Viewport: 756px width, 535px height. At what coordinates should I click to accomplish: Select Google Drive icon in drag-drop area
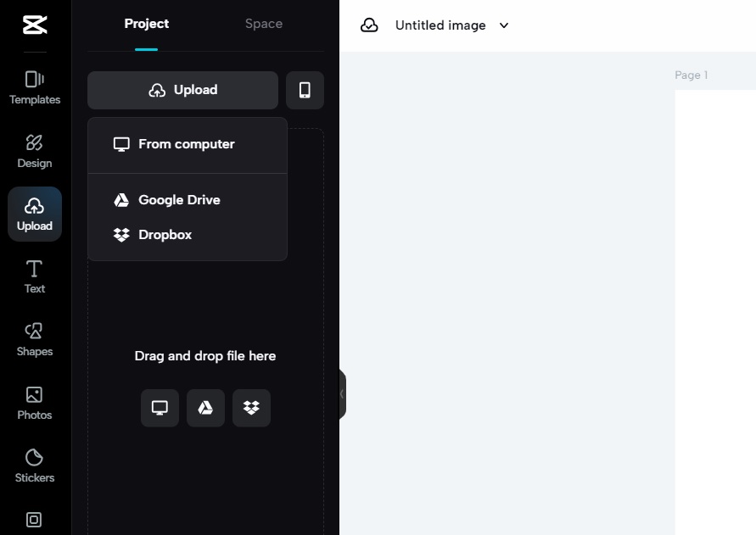tap(205, 408)
